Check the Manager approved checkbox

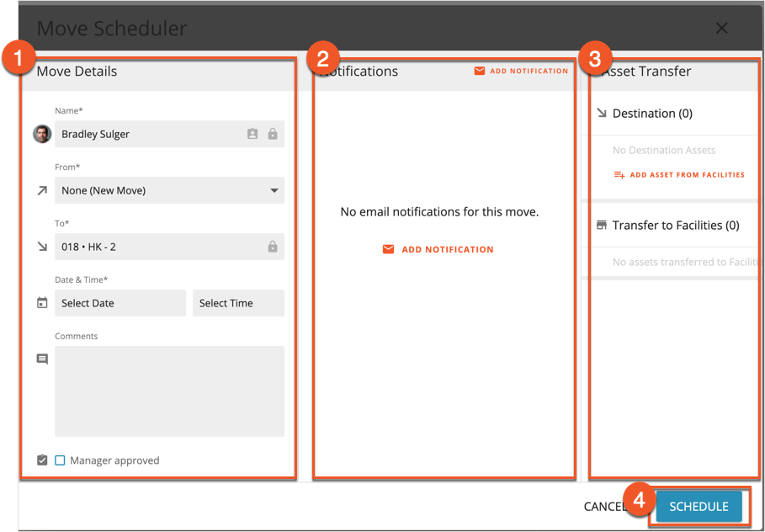(x=60, y=460)
